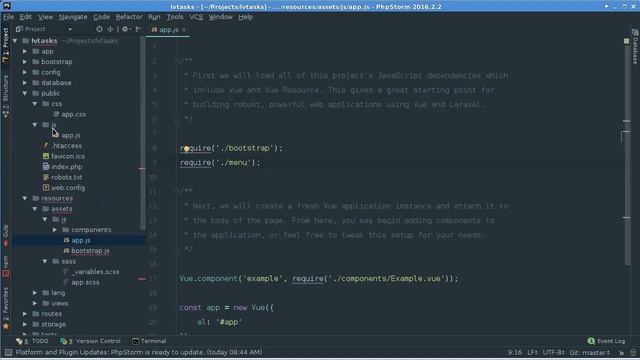Click cursor position 9:16 indicator

[515, 353]
